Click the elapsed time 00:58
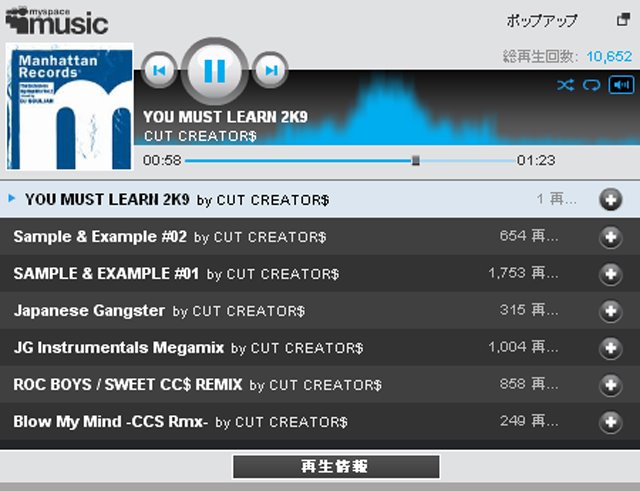The height and width of the screenshot is (491, 640). [x=162, y=160]
